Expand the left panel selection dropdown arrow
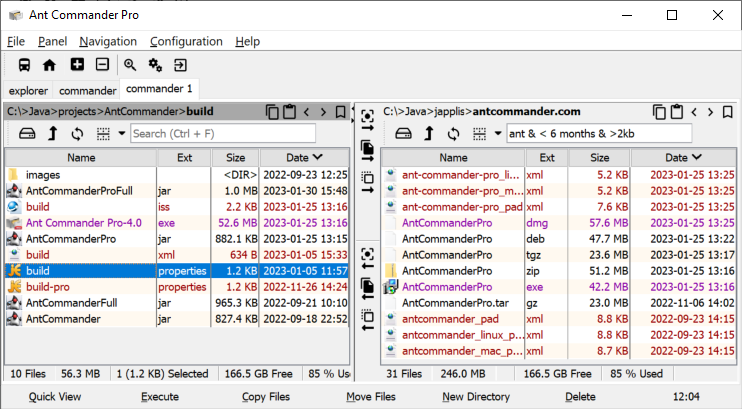 (x=122, y=133)
